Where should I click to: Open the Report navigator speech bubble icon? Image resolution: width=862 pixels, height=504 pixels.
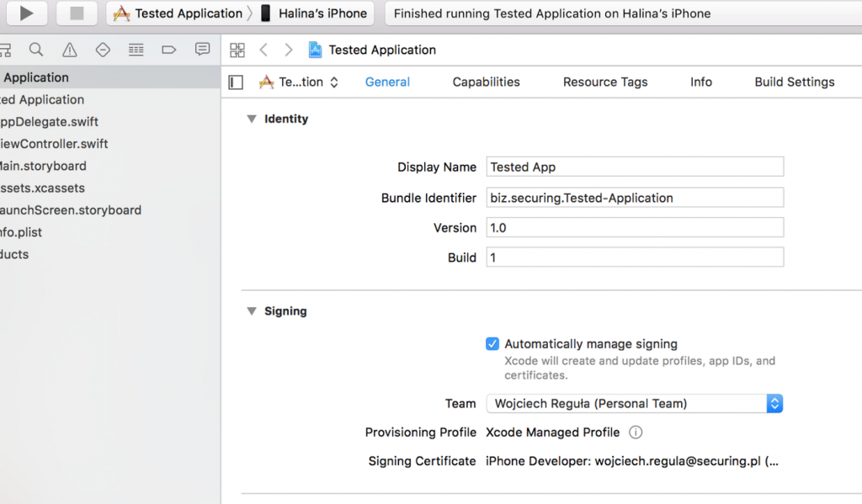pos(202,50)
